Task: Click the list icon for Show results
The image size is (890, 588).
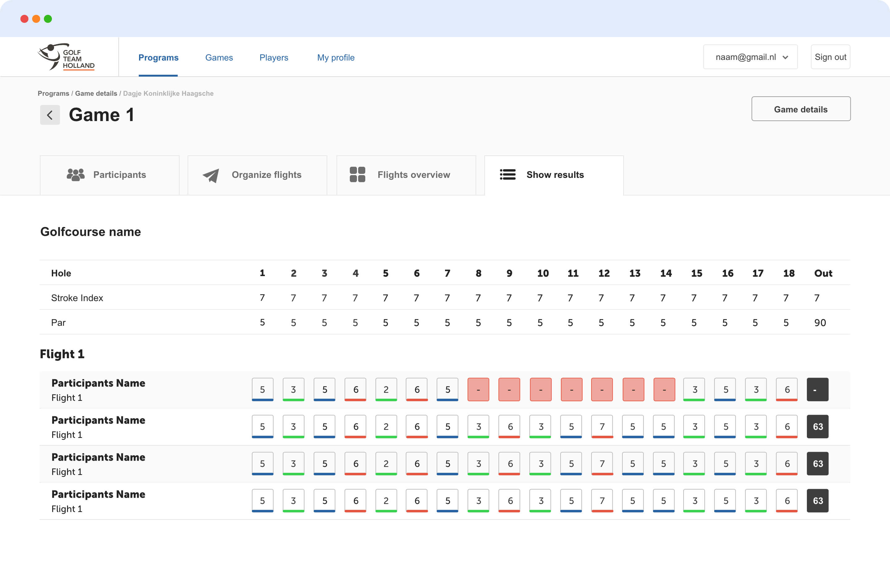Action: pyautogui.click(x=508, y=175)
